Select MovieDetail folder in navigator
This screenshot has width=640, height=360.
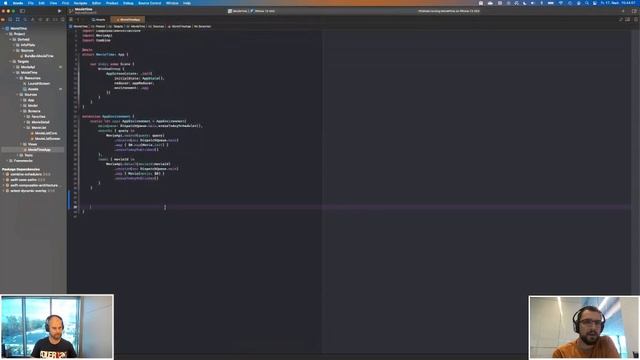click(x=37, y=122)
